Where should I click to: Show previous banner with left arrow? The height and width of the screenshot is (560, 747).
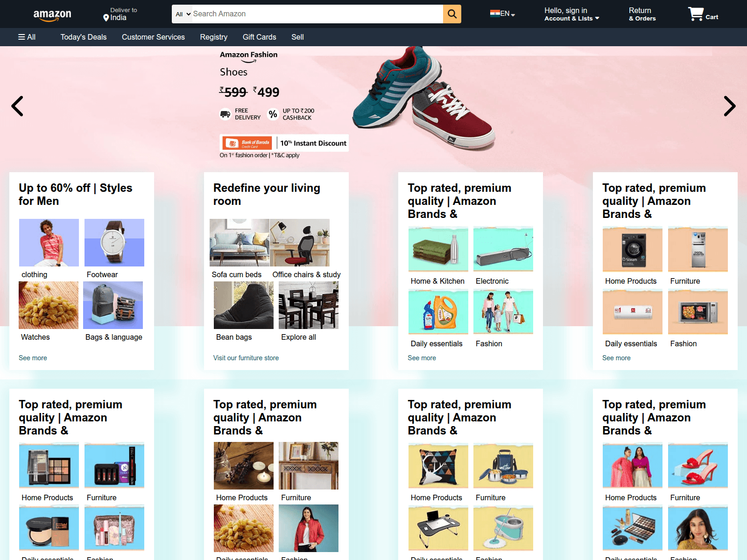click(17, 106)
